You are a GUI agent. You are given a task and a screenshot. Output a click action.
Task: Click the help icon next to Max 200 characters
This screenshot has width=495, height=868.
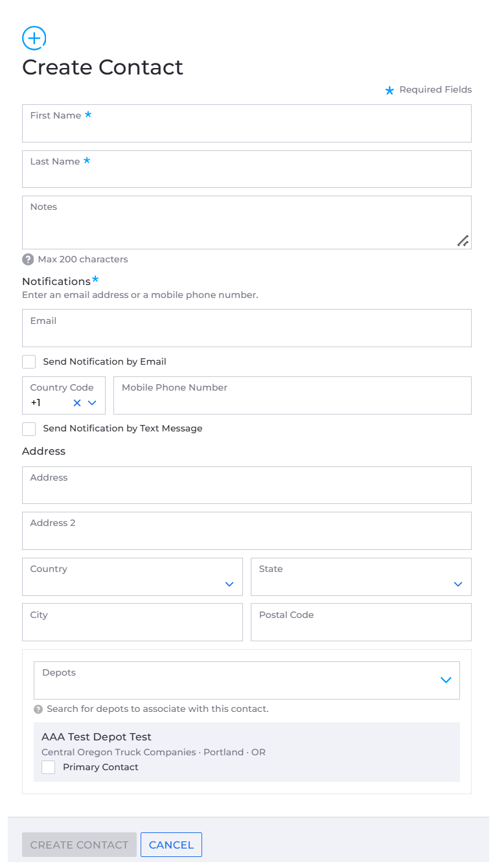28,259
